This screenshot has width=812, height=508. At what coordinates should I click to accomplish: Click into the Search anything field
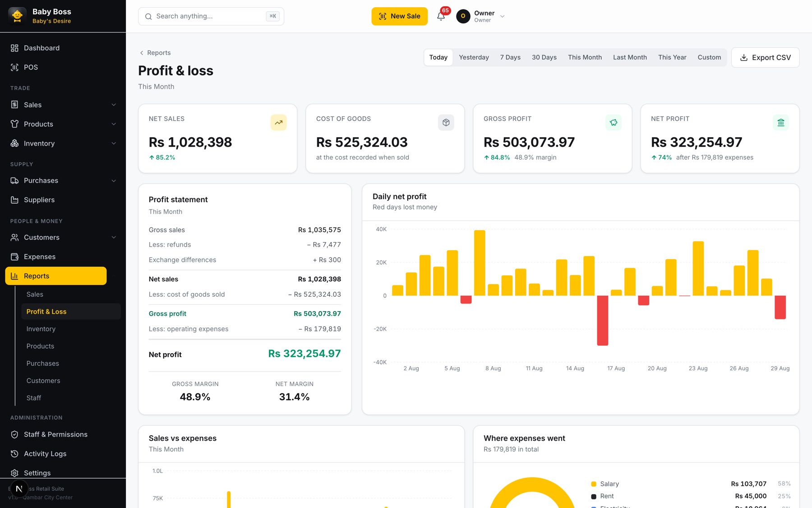point(211,16)
